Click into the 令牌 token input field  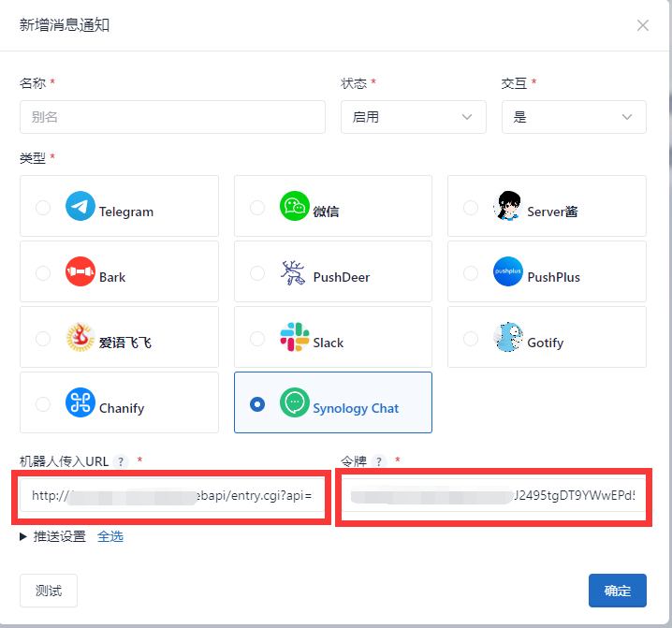click(x=493, y=495)
